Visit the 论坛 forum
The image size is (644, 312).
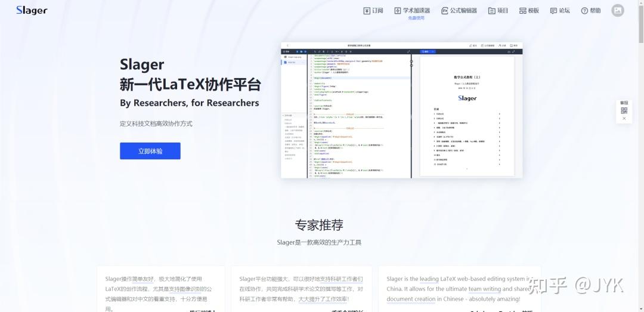coord(560,11)
